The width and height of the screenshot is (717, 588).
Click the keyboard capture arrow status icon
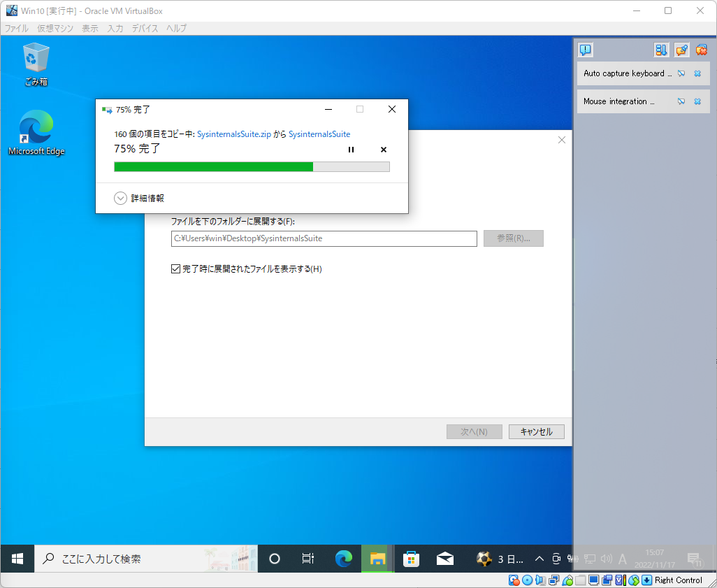[646, 580]
